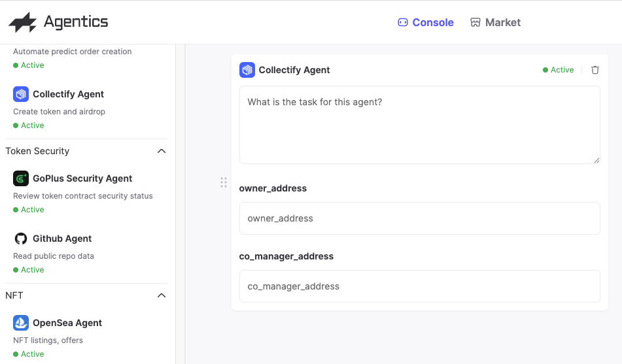
Task: Click the Collectify icon in card header
Action: 247,70
